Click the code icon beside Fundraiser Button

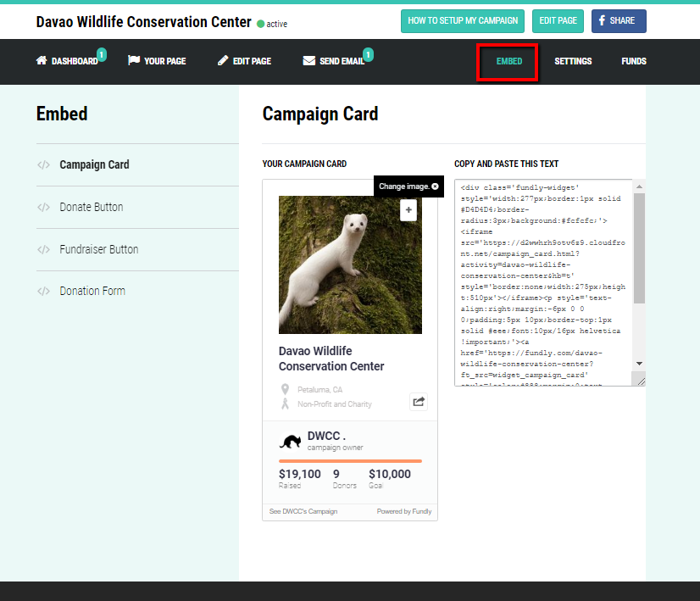coord(44,249)
